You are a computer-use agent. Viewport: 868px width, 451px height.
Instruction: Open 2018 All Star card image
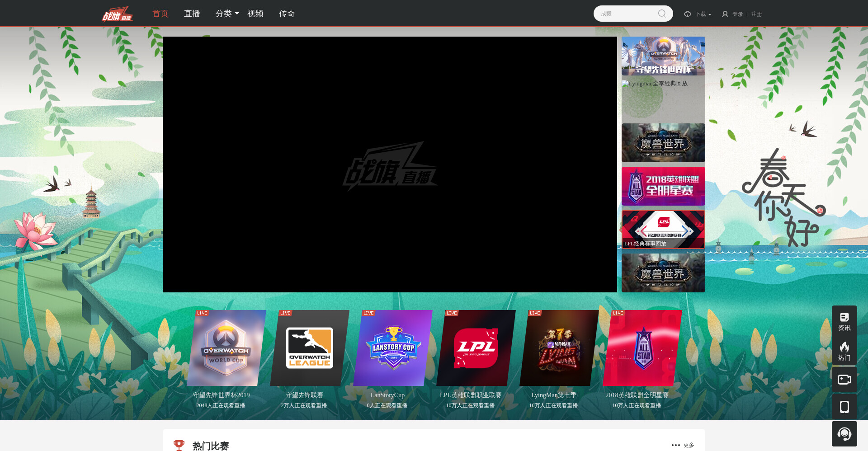click(x=642, y=348)
